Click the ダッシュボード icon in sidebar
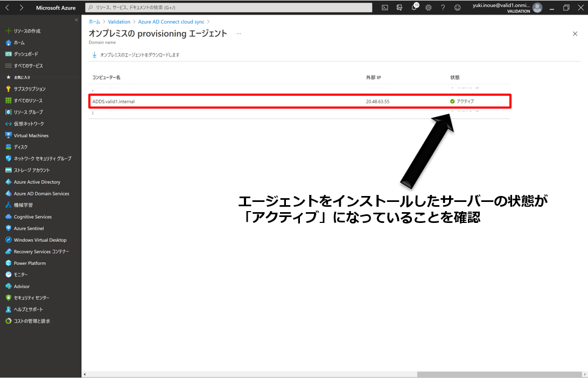588x378 pixels. (8, 54)
